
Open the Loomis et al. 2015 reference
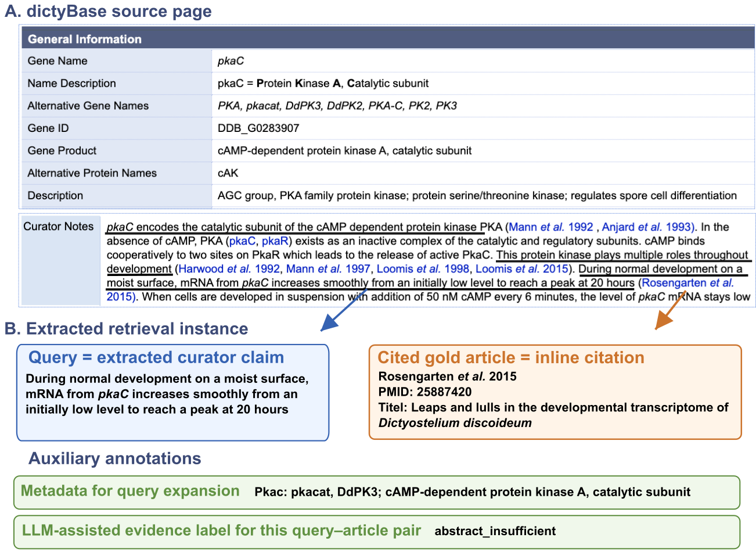coord(522,268)
